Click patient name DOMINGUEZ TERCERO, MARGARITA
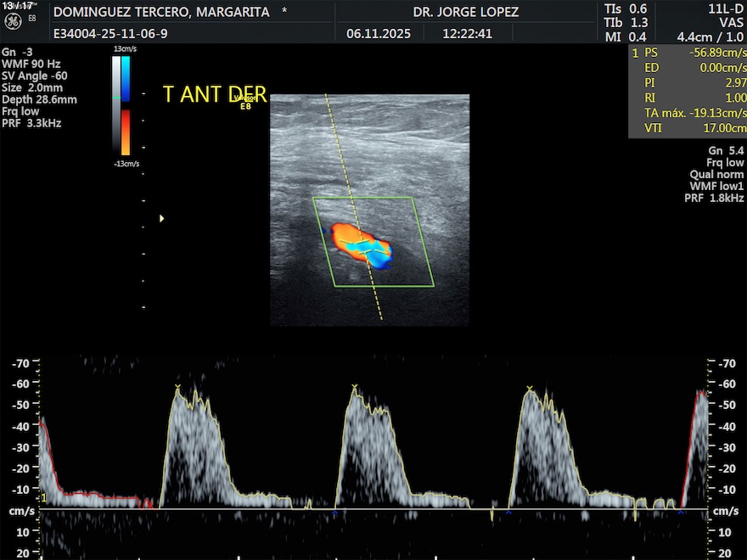Viewport: 747px width, 560px height. pyautogui.click(x=161, y=12)
